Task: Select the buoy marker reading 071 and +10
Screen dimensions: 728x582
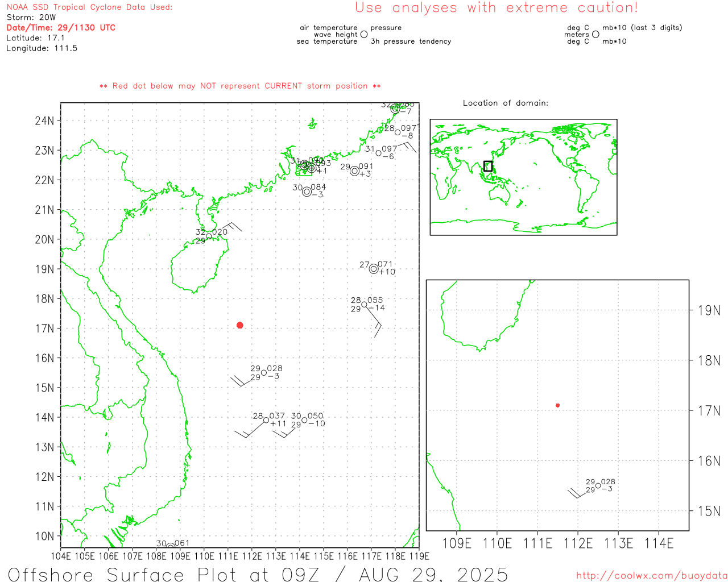Action: coord(374,269)
